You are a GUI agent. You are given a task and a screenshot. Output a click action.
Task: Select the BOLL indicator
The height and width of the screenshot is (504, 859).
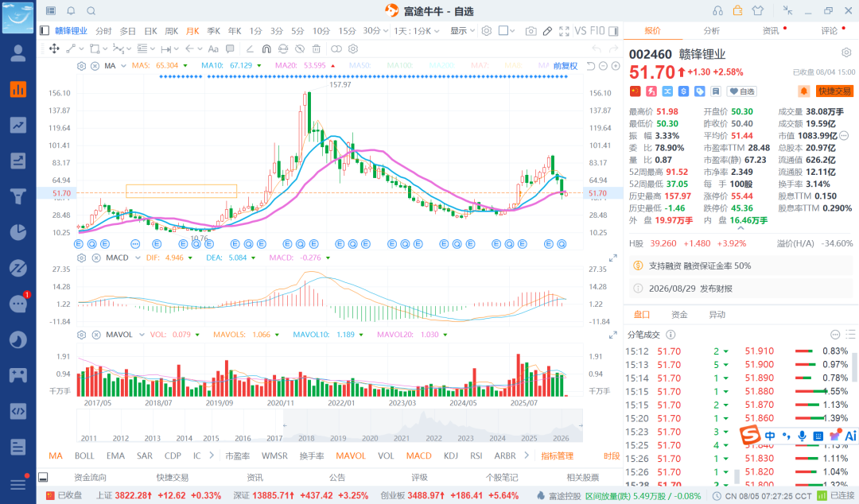point(84,456)
